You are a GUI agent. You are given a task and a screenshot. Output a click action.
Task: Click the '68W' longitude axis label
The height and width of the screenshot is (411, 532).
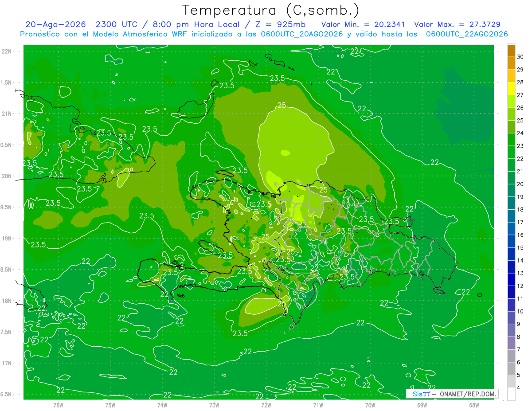pyautogui.click(x=474, y=405)
